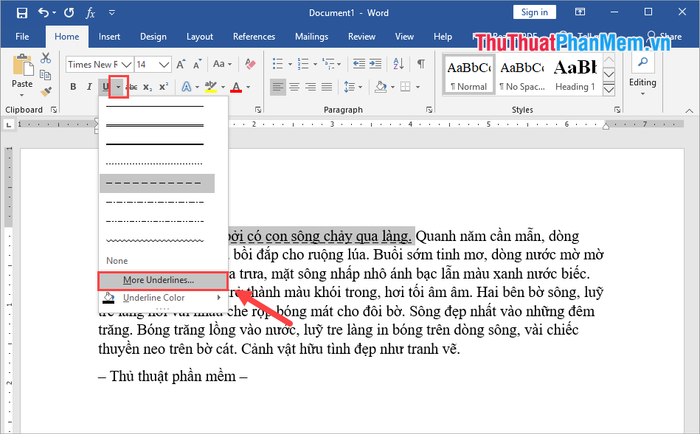Collapse the ribbon with the chevron
Image resolution: width=700 pixels, height=434 pixels.
point(689,110)
